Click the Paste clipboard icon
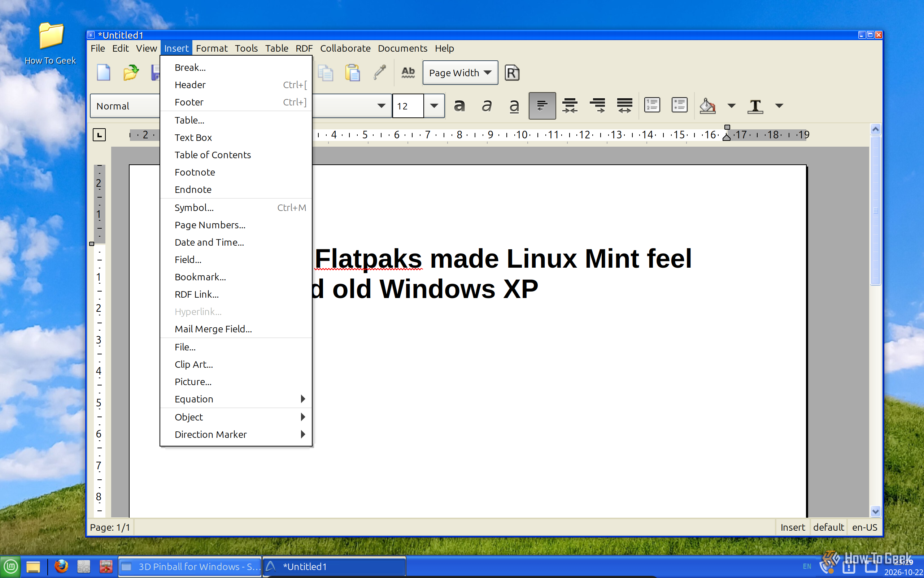The image size is (924, 578). click(x=352, y=73)
